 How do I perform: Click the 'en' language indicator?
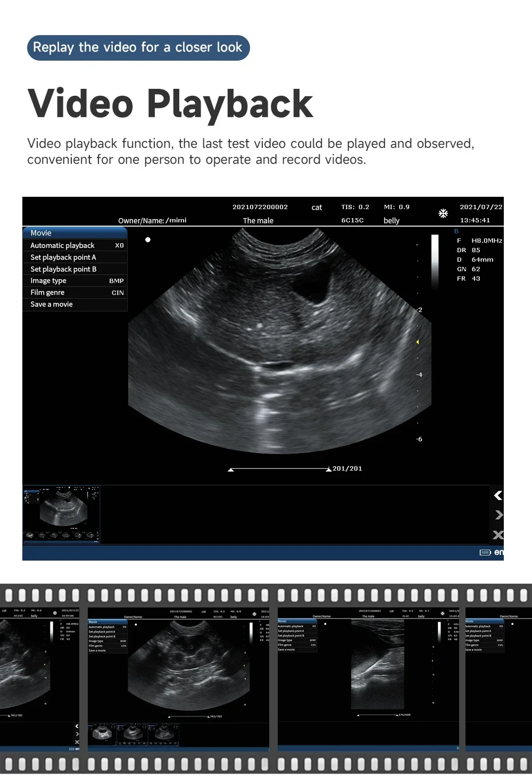[498, 552]
